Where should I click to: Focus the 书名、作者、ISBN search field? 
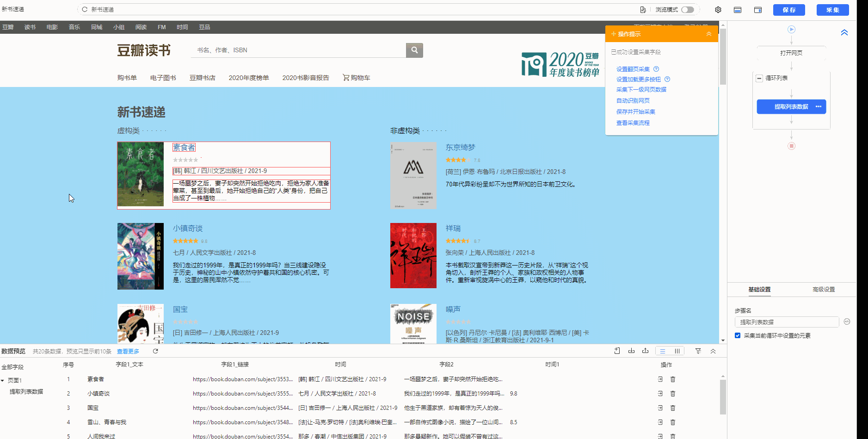pyautogui.click(x=298, y=50)
